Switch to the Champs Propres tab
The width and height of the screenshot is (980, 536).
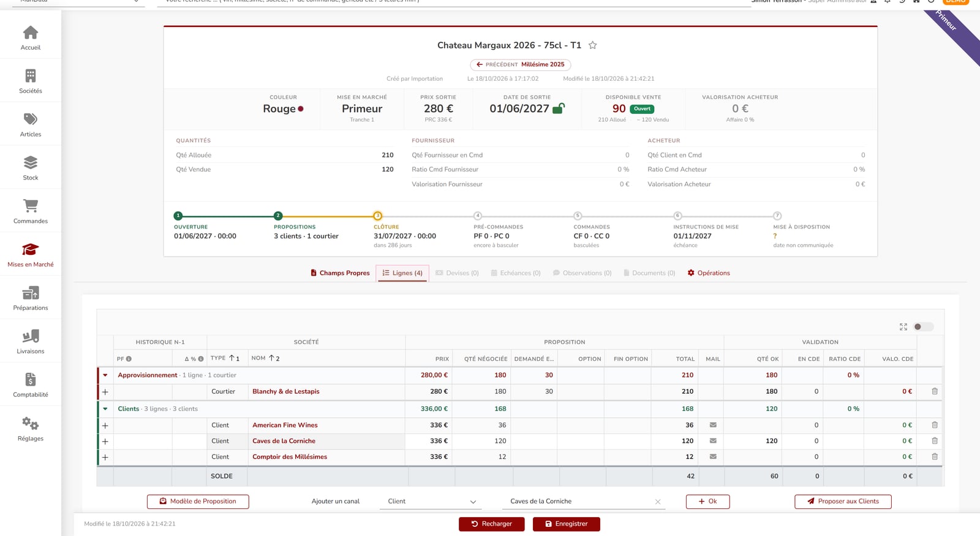point(340,273)
